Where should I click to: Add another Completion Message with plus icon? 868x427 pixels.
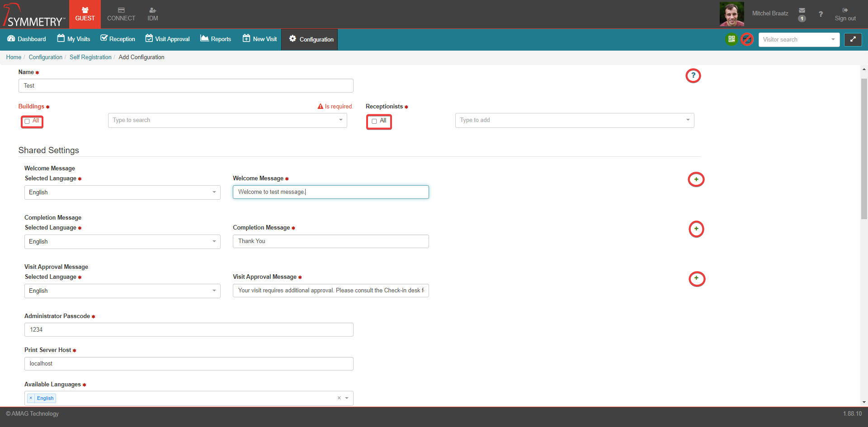pos(696,229)
